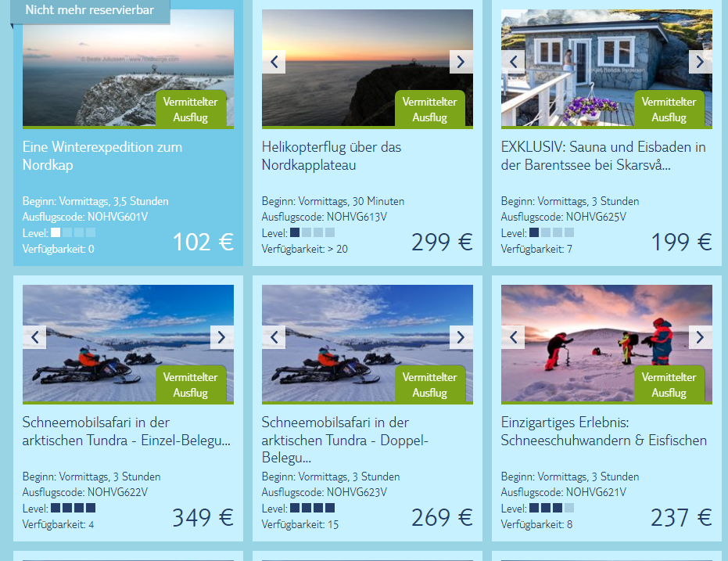Previous image arrow on Doppel-Belegung snowmobile card

(x=274, y=337)
